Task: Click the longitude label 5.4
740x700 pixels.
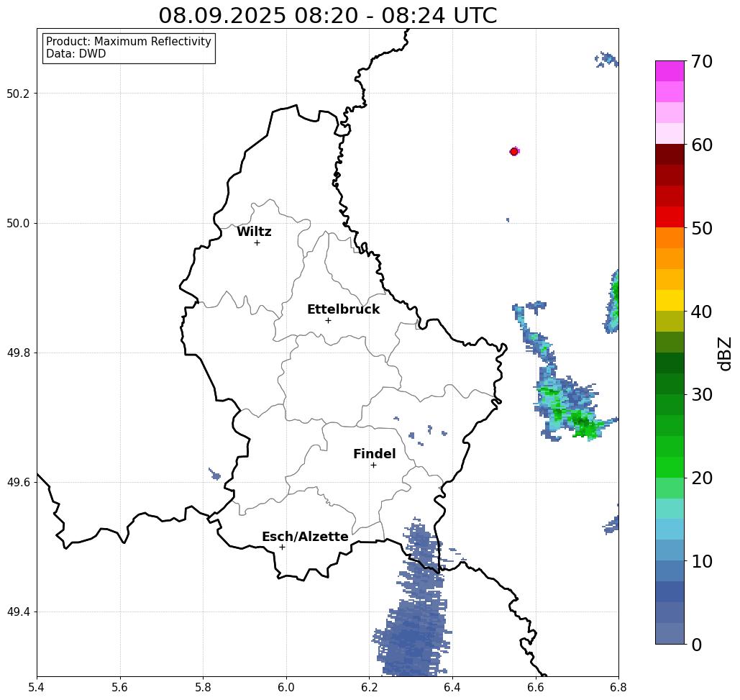Action: [37, 688]
